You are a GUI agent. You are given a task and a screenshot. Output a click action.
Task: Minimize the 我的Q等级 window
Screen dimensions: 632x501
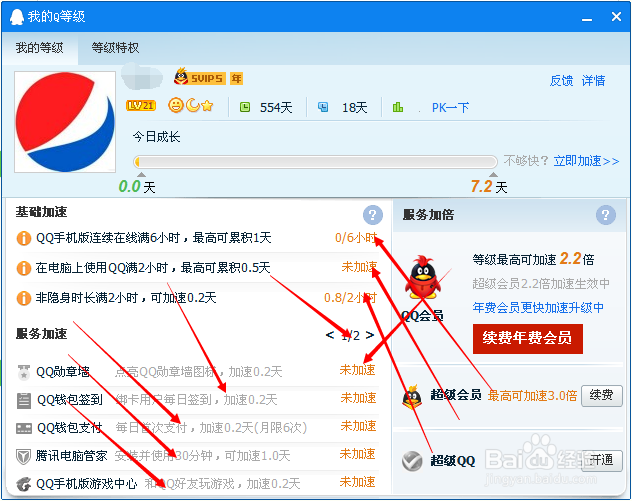[x=587, y=18]
